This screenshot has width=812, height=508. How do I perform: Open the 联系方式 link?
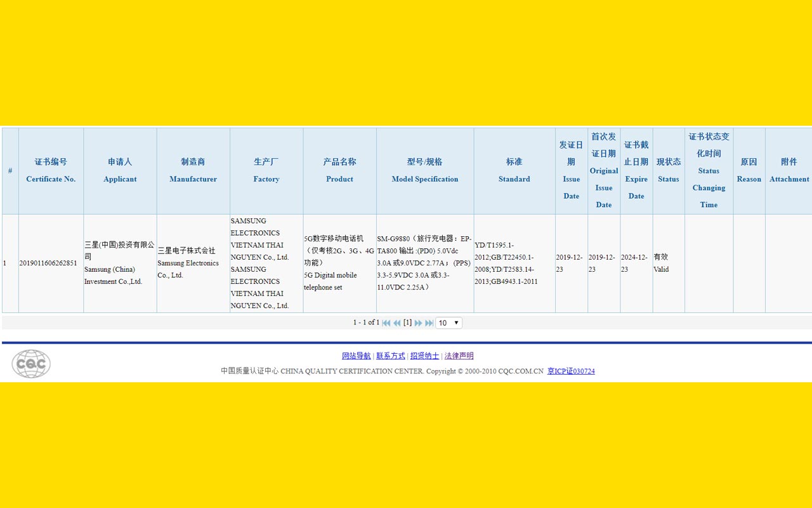pos(391,356)
